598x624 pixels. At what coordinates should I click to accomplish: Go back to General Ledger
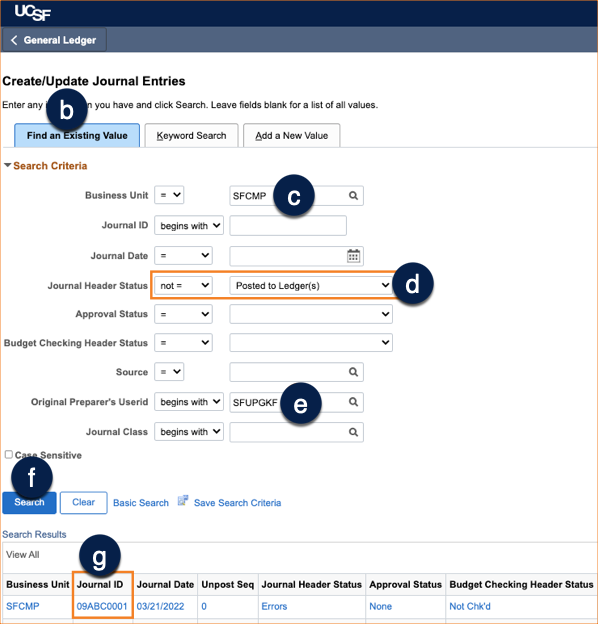[54, 40]
